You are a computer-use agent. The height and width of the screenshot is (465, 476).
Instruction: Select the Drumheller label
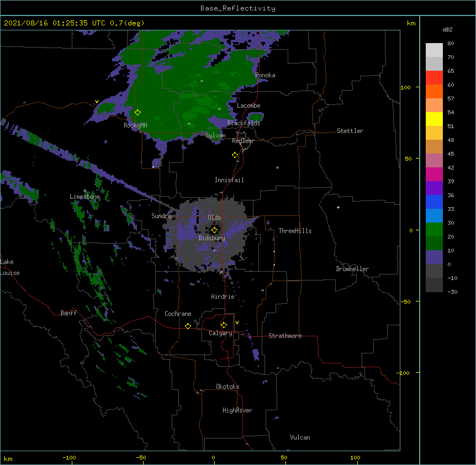(352, 269)
